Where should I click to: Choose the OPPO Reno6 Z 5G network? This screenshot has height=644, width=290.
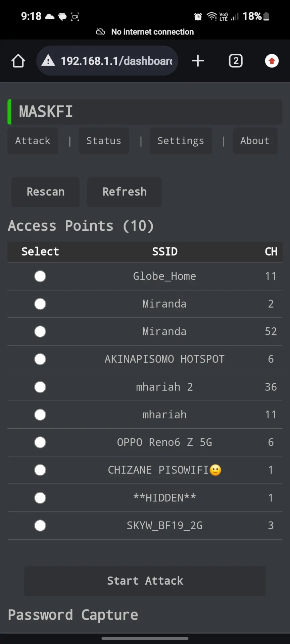40,442
